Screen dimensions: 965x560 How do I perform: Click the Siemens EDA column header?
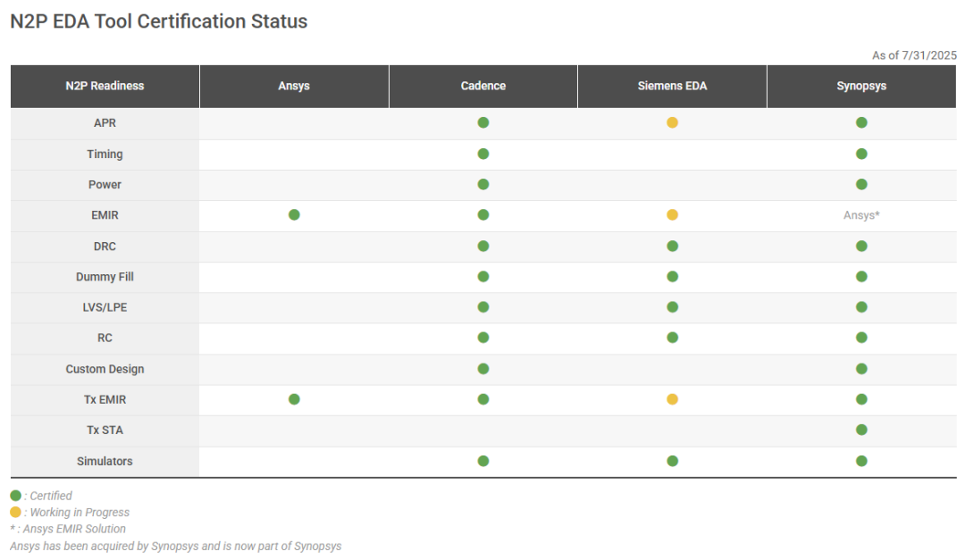click(x=672, y=86)
